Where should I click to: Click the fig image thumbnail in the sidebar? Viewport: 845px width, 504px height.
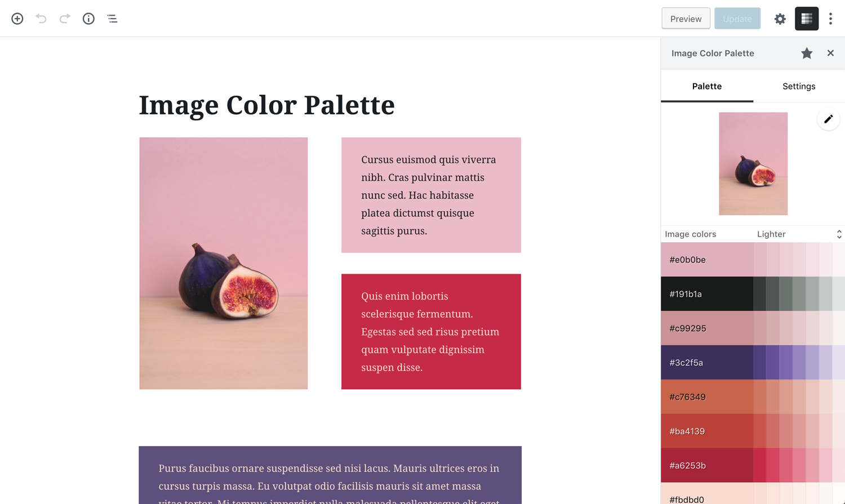753,163
